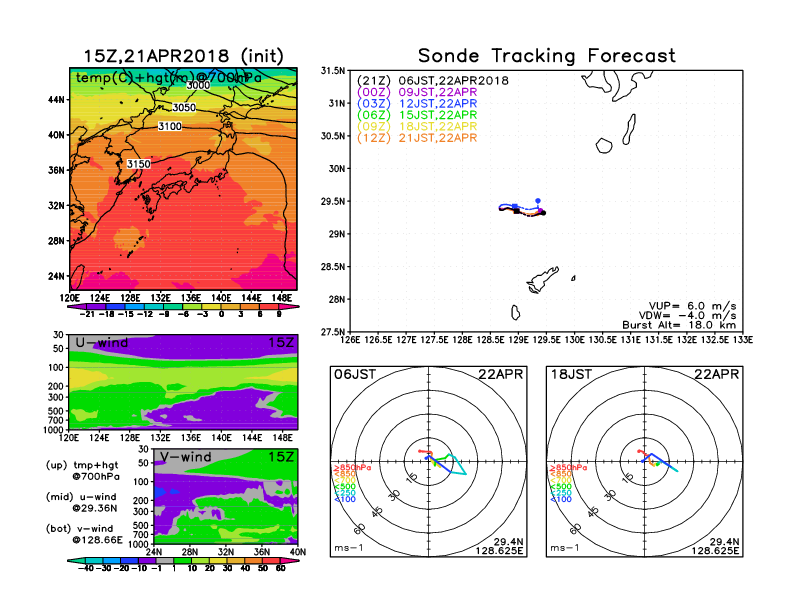Click the 3000 height contour label
This screenshot has width=792, height=612.
point(198,85)
